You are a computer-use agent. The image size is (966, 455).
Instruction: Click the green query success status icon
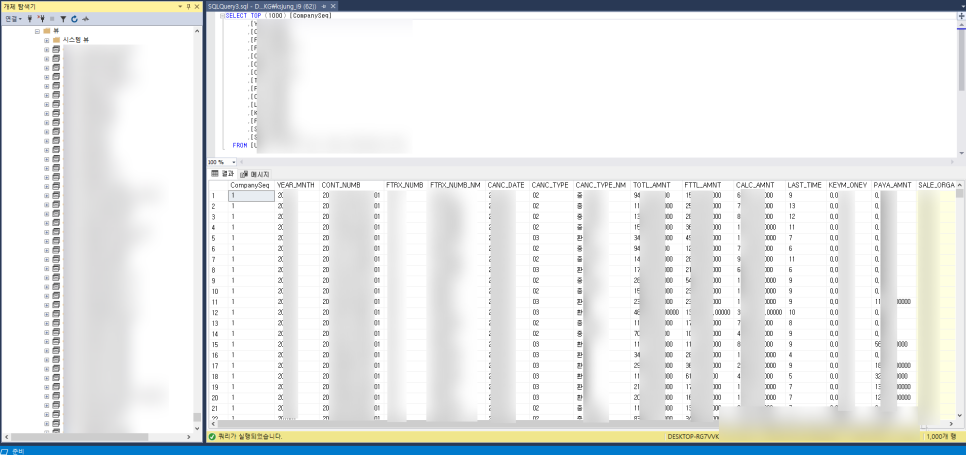[213, 437]
